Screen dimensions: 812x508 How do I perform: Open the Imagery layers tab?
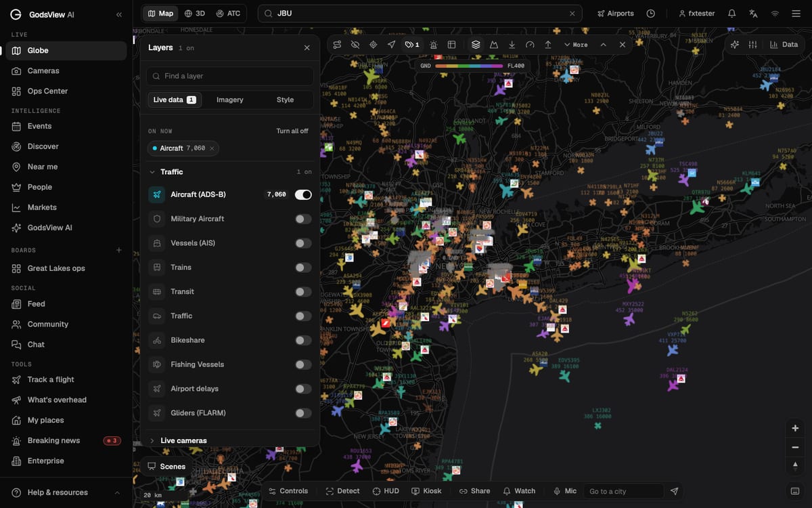coord(230,100)
